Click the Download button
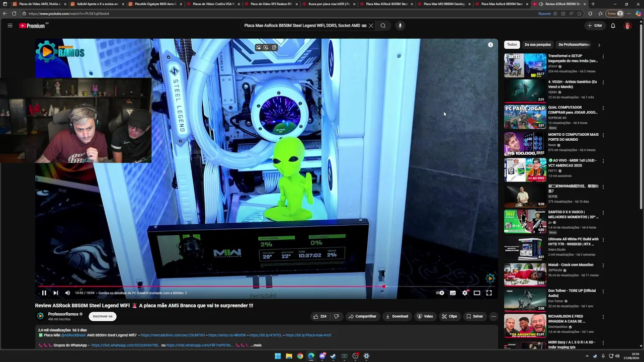644x362 pixels. [x=396, y=316]
